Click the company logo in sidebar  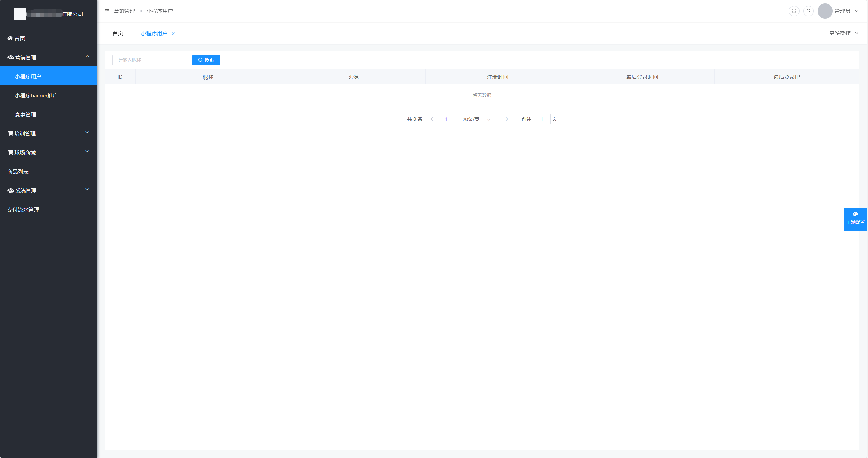pos(20,14)
